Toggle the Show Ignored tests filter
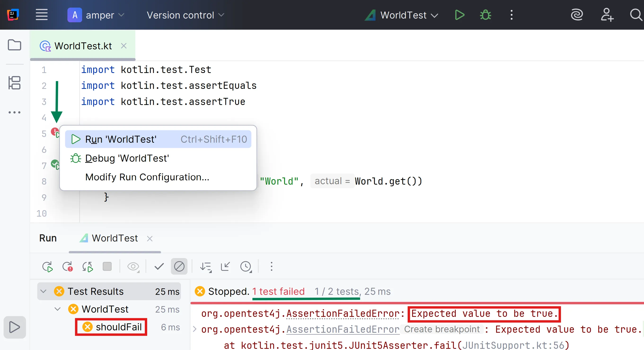Image resolution: width=644 pixels, height=350 pixels. 179,267
